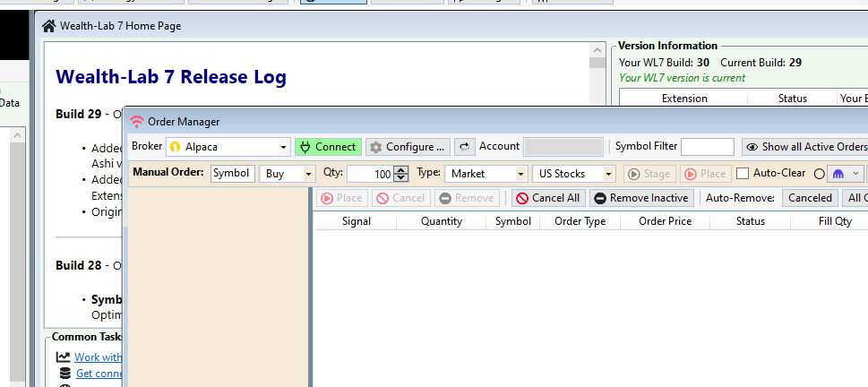Open the Broker dropdown showing Alpaca

click(x=228, y=147)
